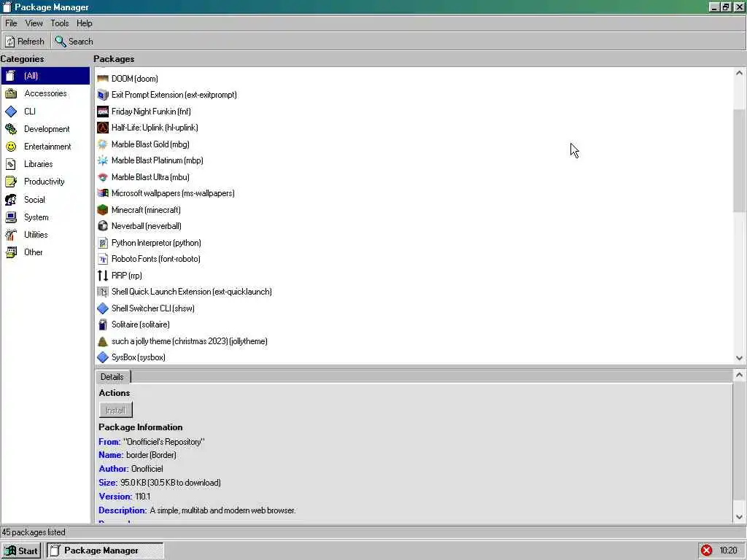Screen dimensions: 747x560
Task: Click the package list scroll-up arrow
Action: point(739,73)
